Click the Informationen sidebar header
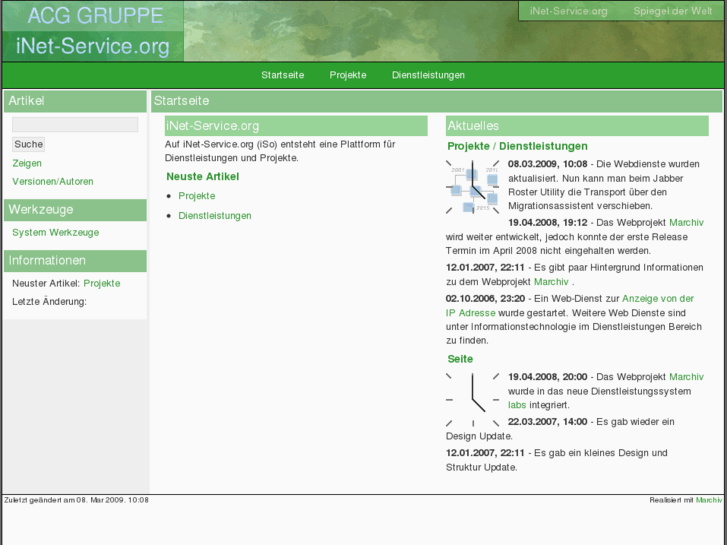This screenshot has width=727, height=545. click(75, 261)
